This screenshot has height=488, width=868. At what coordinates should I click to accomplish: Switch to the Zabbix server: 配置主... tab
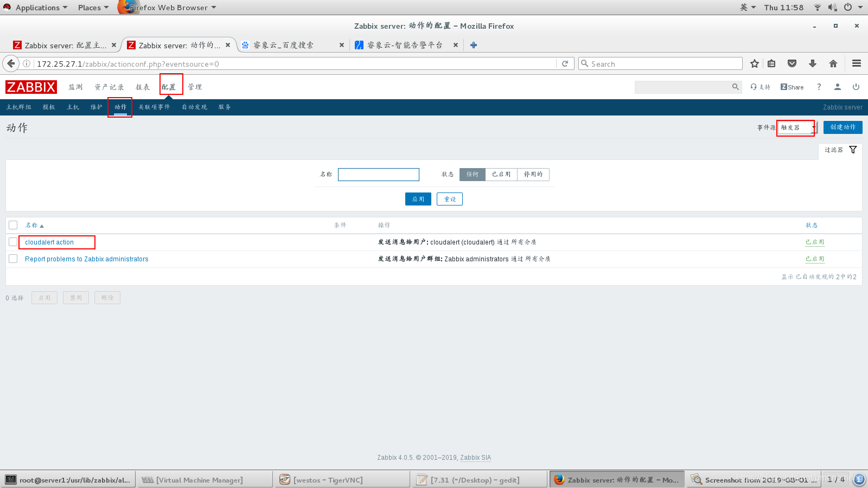(x=65, y=45)
